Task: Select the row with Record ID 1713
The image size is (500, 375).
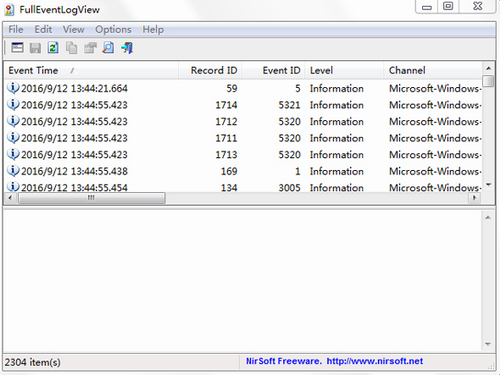Action: tap(243, 155)
